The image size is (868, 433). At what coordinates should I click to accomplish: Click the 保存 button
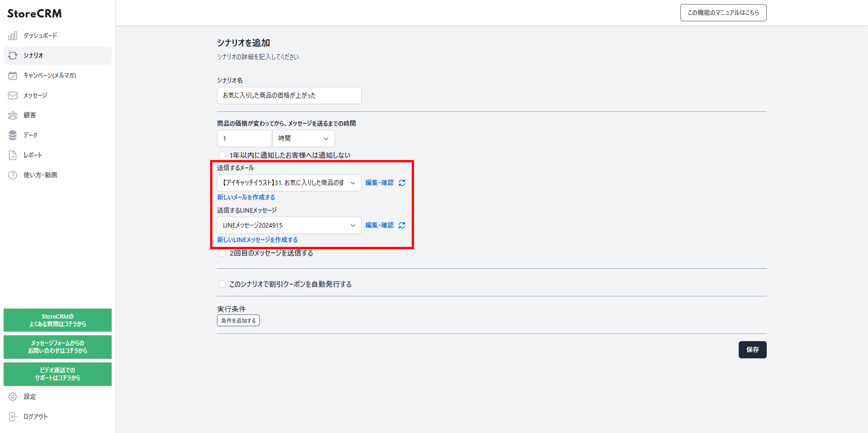coord(752,350)
